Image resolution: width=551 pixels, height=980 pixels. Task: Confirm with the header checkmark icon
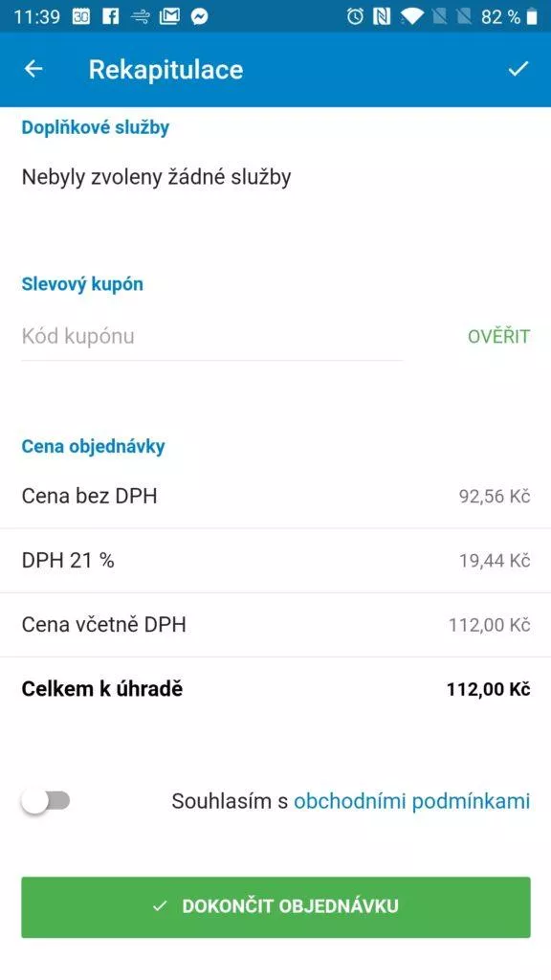[x=518, y=69]
